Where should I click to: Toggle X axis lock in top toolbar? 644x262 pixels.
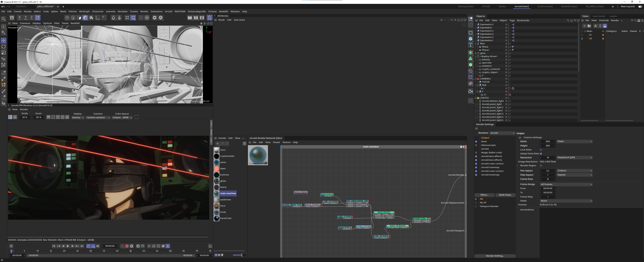pyautogui.click(x=19, y=17)
